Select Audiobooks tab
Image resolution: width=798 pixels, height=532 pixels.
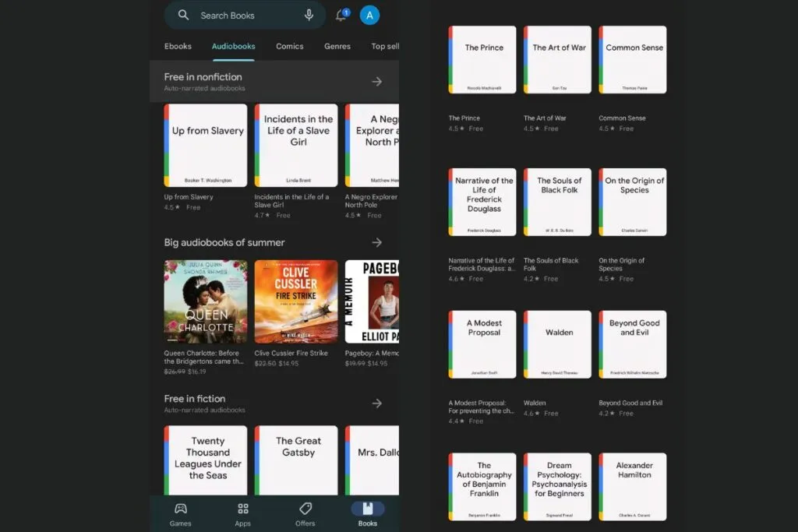(234, 46)
